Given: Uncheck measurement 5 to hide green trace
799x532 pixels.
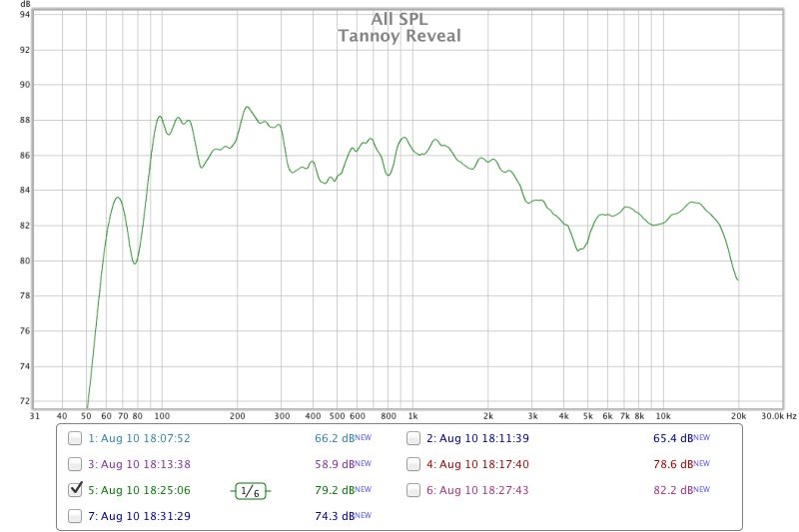Looking at the screenshot, I should (x=75, y=490).
